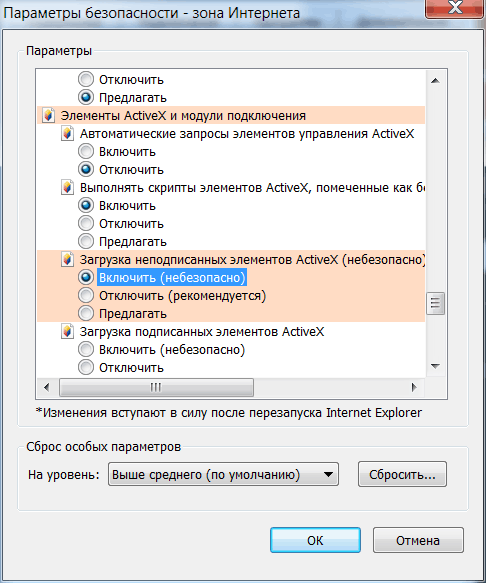Click the icon beside 'Выполнять скрипты элементов ActiveX'
The height and width of the screenshot is (583, 486).
tap(67, 187)
